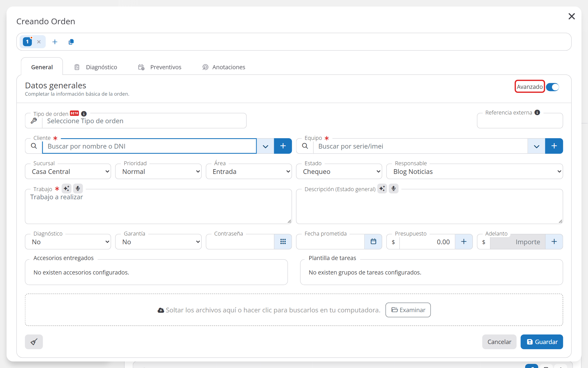Toggle the Avanzado switch off
The image size is (588, 368).
(552, 87)
